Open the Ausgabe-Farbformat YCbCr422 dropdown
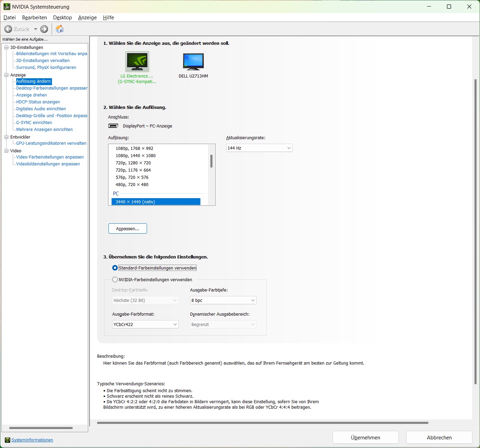Image resolution: width=480 pixels, height=448 pixels. [145, 324]
